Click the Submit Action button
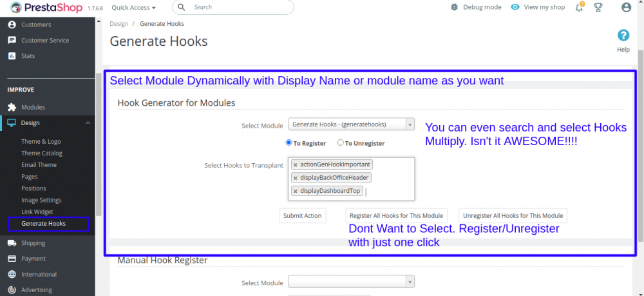The height and width of the screenshot is (296, 644). [302, 215]
